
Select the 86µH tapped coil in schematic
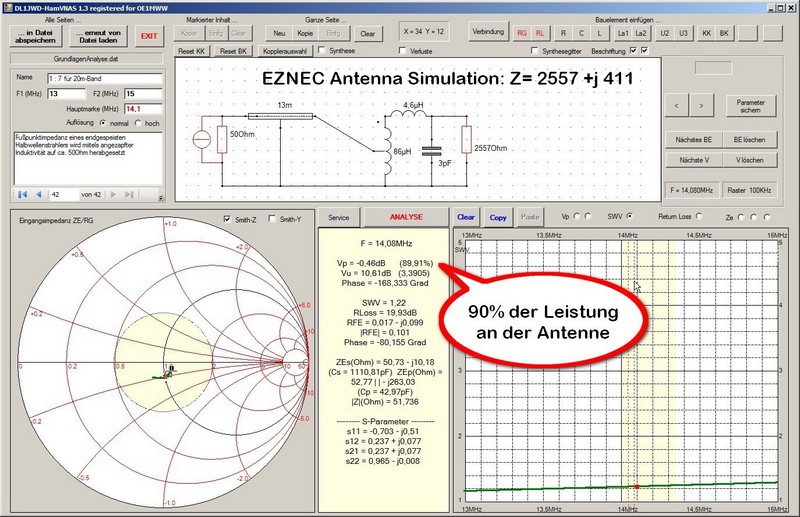pos(387,151)
